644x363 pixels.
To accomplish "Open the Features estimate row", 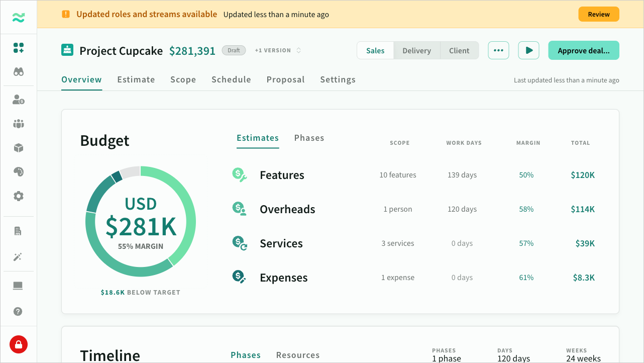I will tap(413, 175).
